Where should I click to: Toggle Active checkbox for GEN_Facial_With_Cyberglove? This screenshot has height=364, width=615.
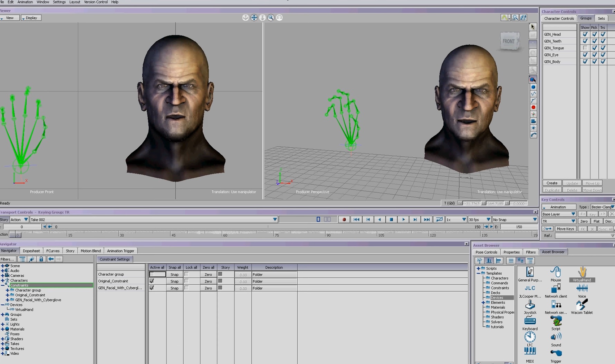[x=152, y=288]
